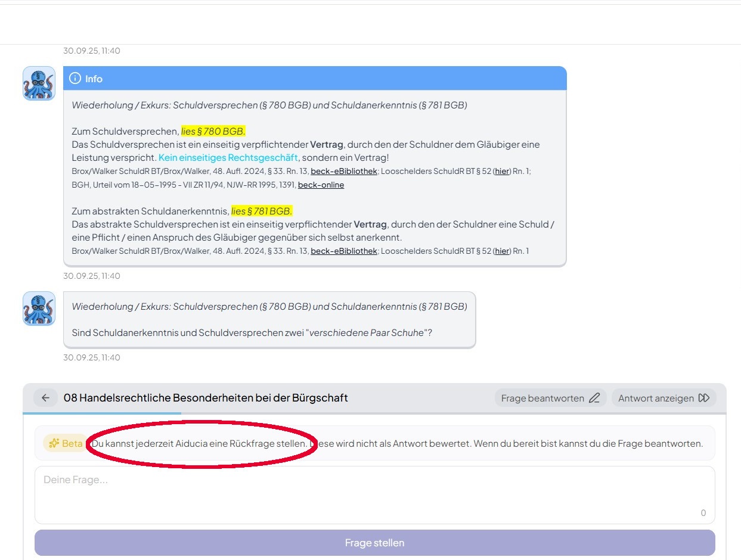Go back using the left arrow button
Image resolution: width=741 pixels, height=560 pixels.
click(x=45, y=398)
